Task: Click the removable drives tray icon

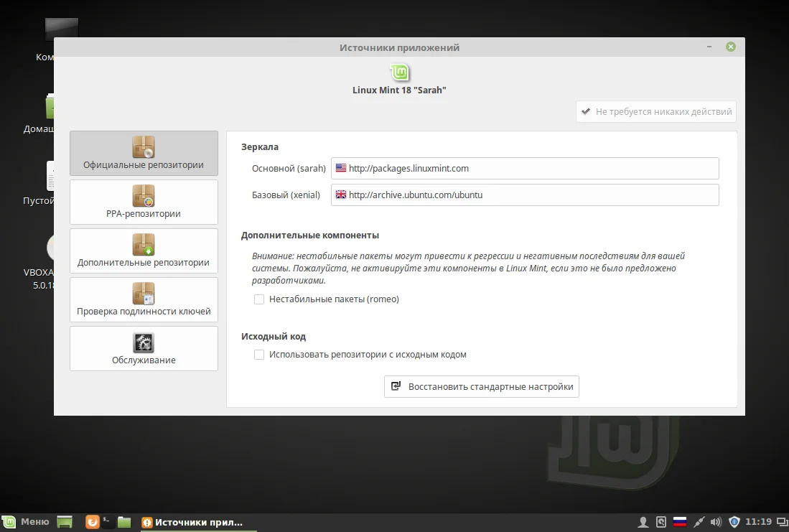Action: tap(661, 523)
